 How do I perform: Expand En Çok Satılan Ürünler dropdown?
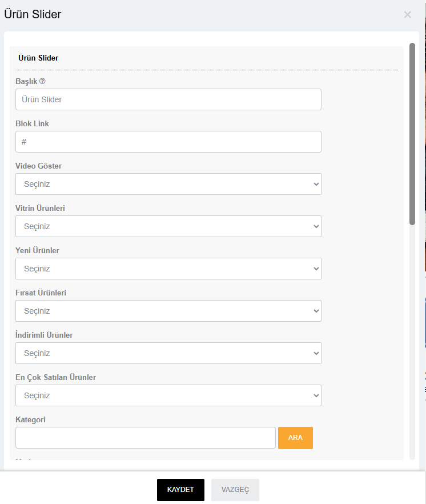[x=168, y=395]
